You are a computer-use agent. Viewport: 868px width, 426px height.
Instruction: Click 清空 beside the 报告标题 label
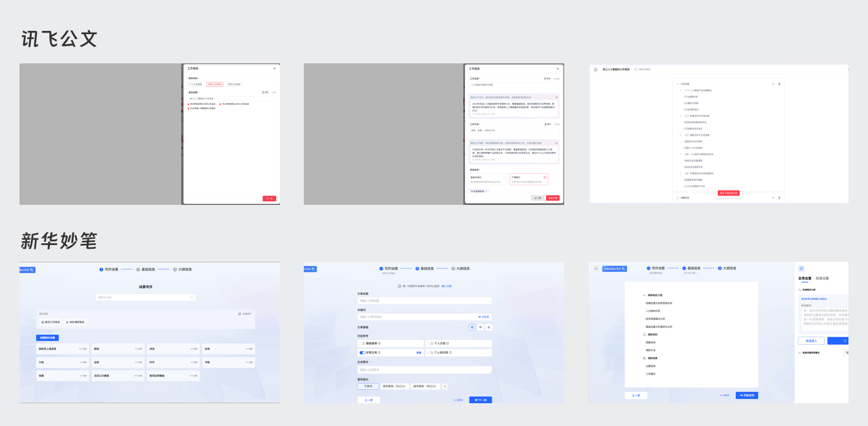pos(265,92)
